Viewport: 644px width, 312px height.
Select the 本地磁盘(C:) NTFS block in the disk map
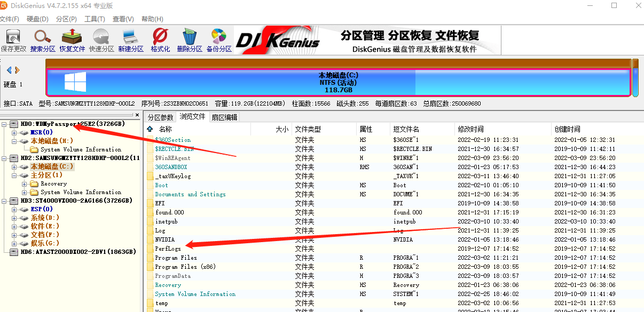click(338, 83)
